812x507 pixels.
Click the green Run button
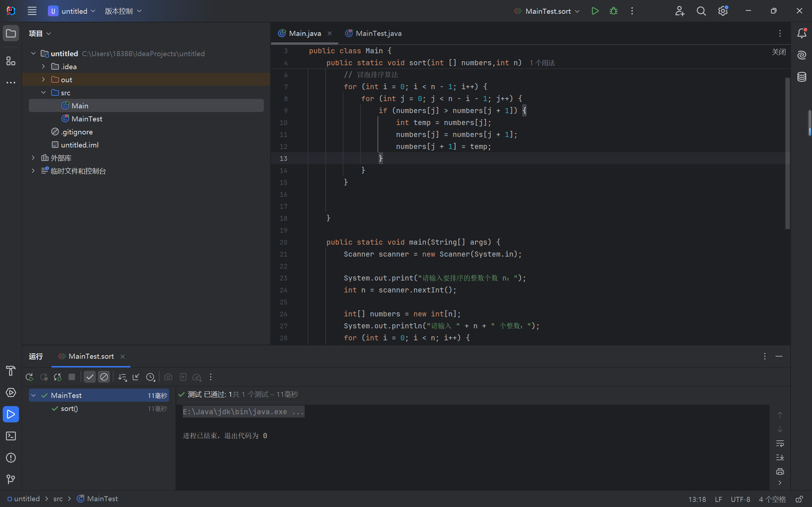(x=595, y=11)
